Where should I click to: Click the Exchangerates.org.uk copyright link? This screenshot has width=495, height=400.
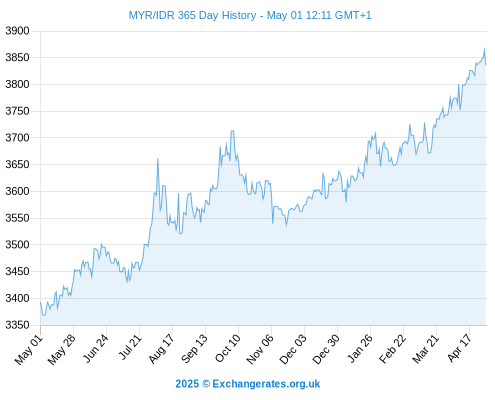coord(248,384)
